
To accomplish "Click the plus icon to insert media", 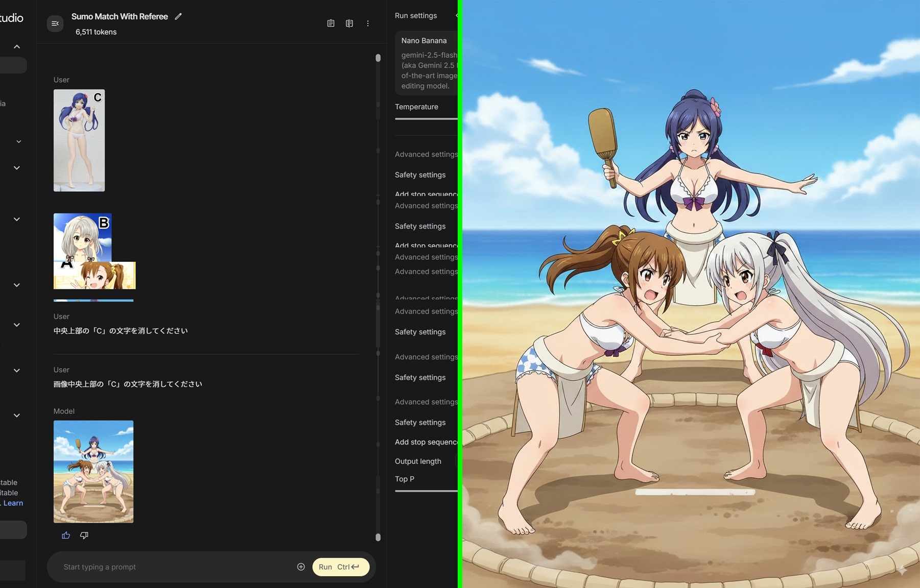I will tap(301, 567).
